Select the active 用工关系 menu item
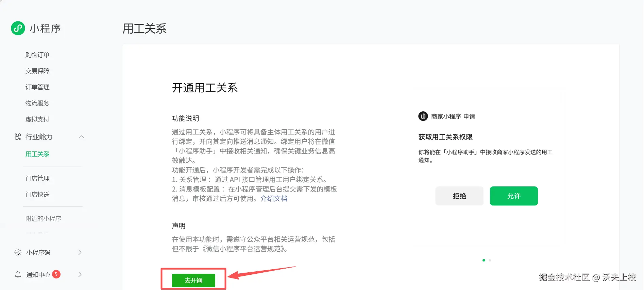Image resolution: width=644 pixels, height=290 pixels. tap(37, 154)
